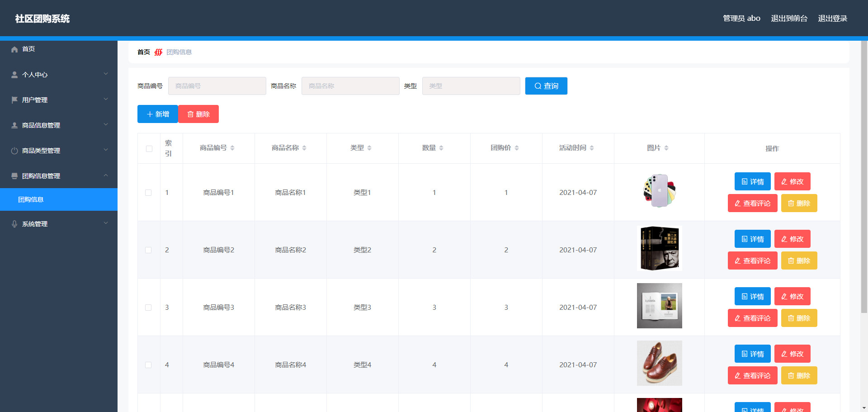This screenshot has width=868, height=412.
Task: Select 团购信息 submenu item
Action: [x=59, y=199]
